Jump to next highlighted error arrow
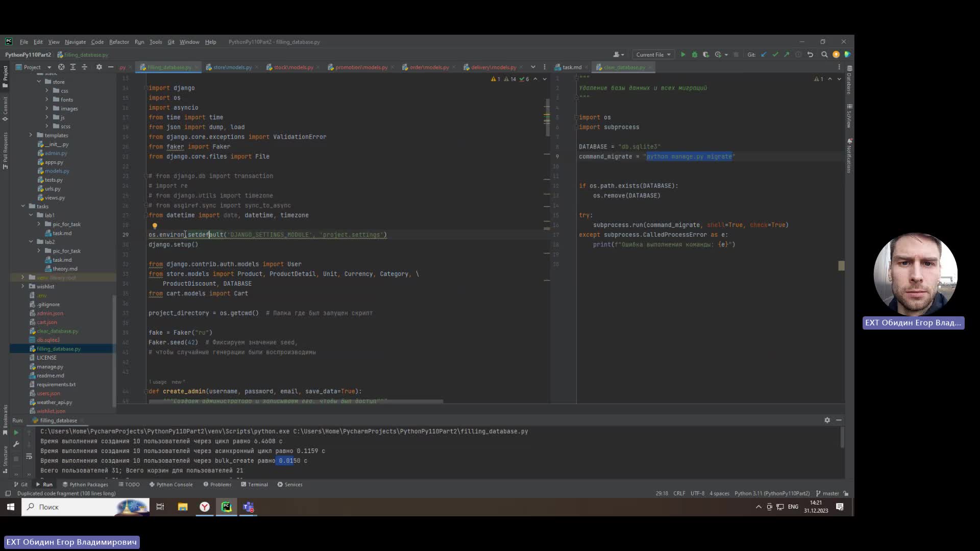 pos(544,79)
